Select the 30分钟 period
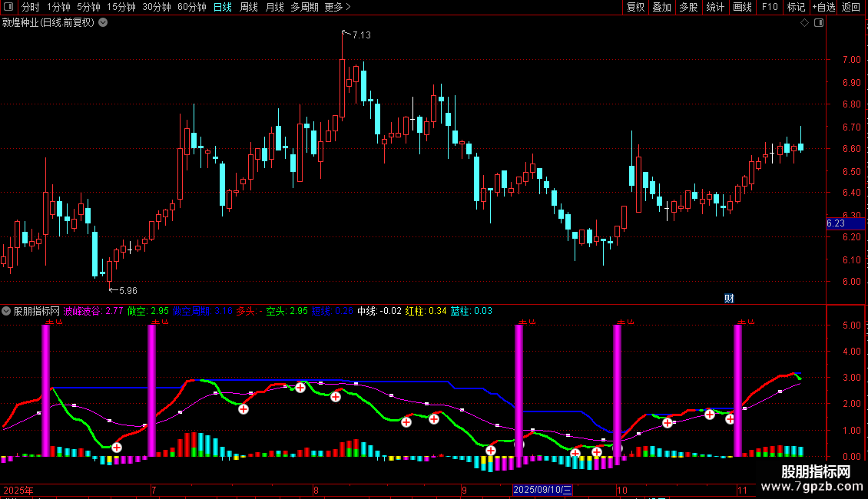Image resolution: width=868 pixels, height=499 pixels. point(157,7)
